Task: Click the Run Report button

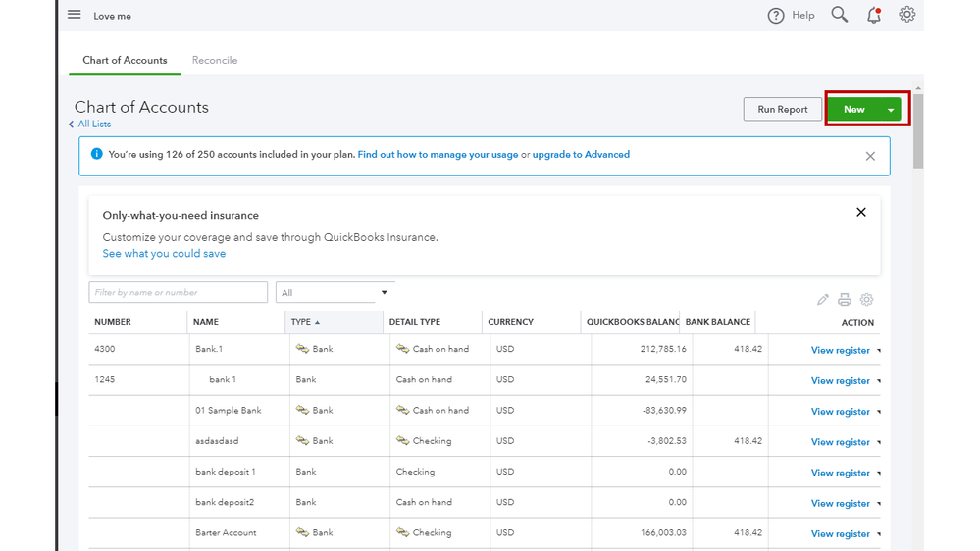Action: (x=782, y=110)
